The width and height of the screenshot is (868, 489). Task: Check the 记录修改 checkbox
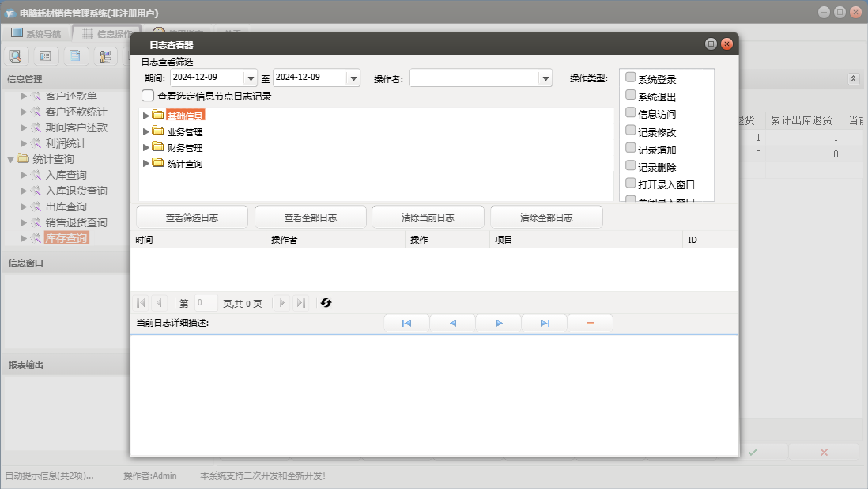tap(631, 131)
